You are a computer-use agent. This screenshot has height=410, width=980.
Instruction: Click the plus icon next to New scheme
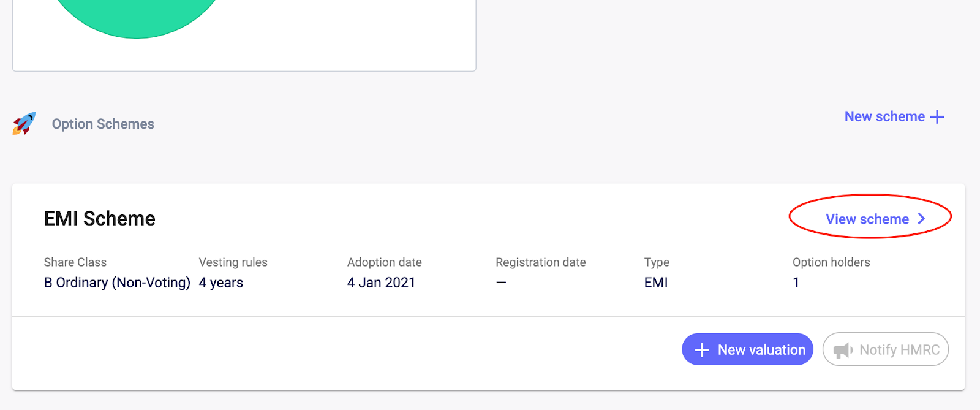937,117
